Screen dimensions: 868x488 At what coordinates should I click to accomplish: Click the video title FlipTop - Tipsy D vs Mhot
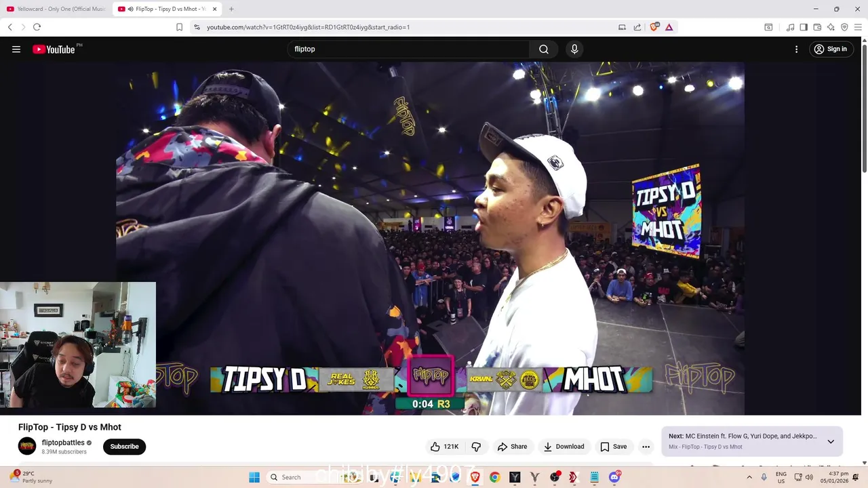point(70,427)
